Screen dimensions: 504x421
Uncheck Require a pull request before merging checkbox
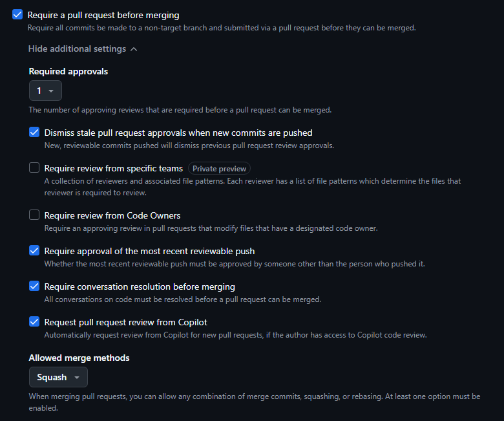tap(17, 14)
